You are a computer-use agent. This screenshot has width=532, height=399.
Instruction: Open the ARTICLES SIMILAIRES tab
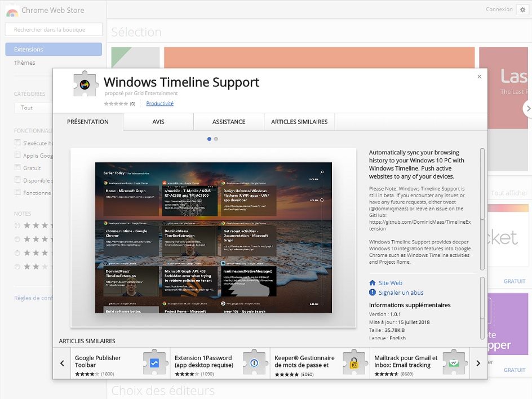[299, 122]
